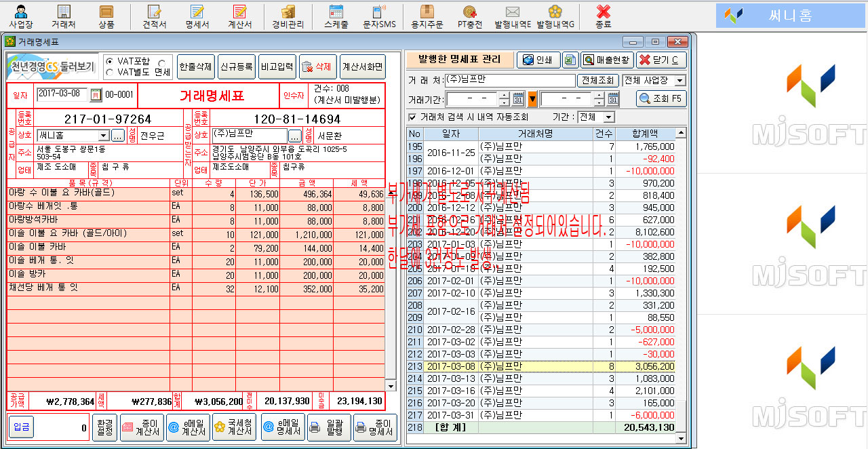Screen dimensions: 868x449
Task: Select item row 채션당 베개 통 잇
Action: pyautogui.click(x=195, y=288)
